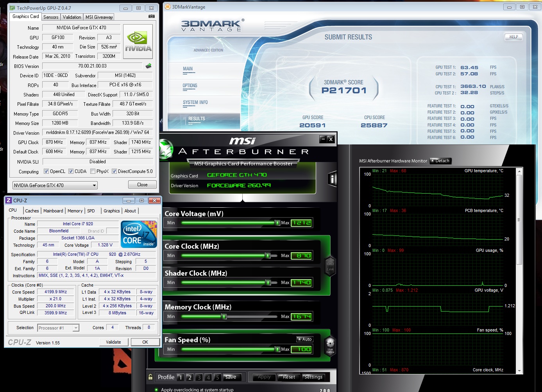542x392 pixels.
Task: Open the Afterburner information 'i' button
Action: [332, 179]
